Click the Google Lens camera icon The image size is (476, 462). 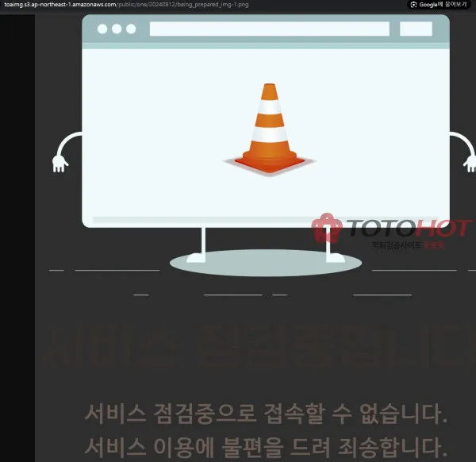click(x=413, y=5)
